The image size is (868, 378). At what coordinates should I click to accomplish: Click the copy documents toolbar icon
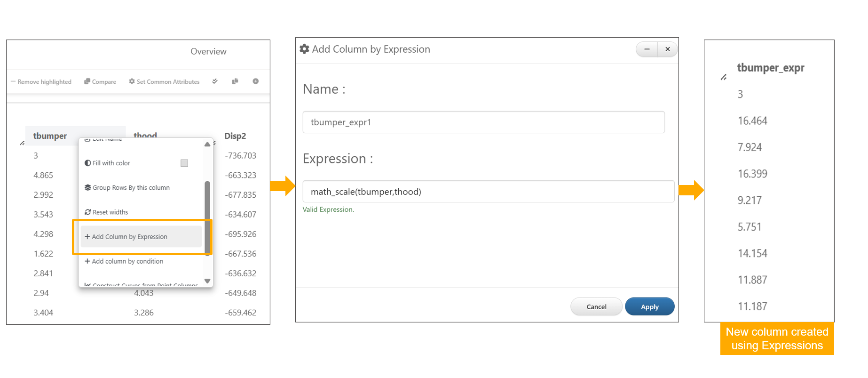[235, 81]
